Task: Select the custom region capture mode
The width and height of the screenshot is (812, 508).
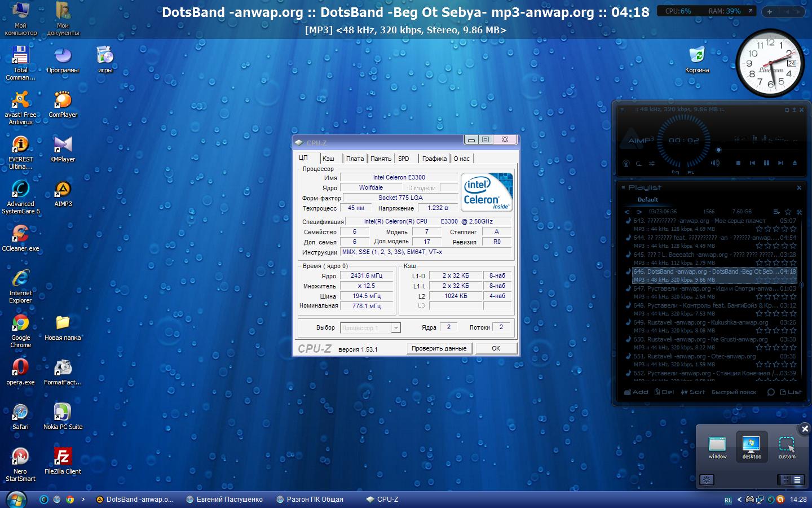Action: [787, 447]
